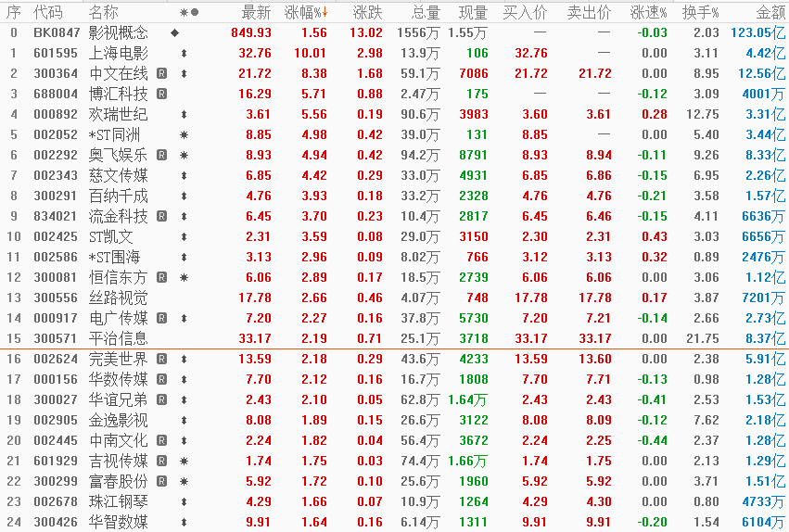Select stock name 华谊兄弟
The height and width of the screenshot is (532, 789).
[119, 399]
